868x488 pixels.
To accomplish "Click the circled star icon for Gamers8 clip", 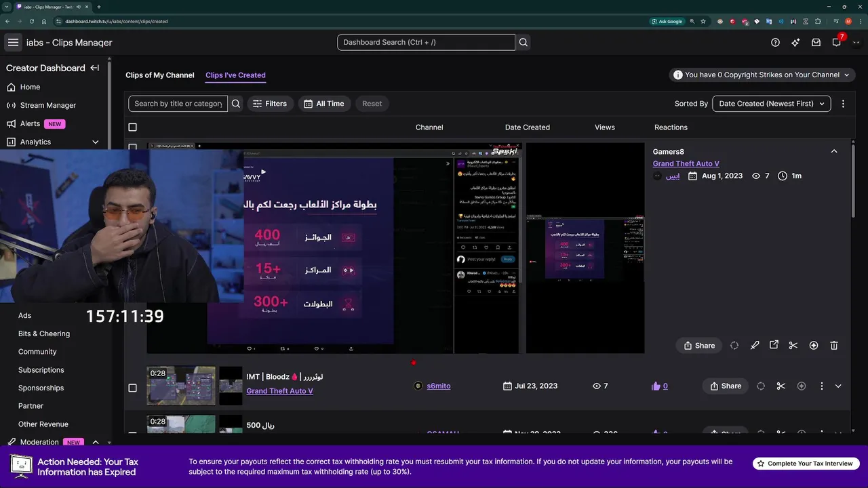I will [x=814, y=345].
